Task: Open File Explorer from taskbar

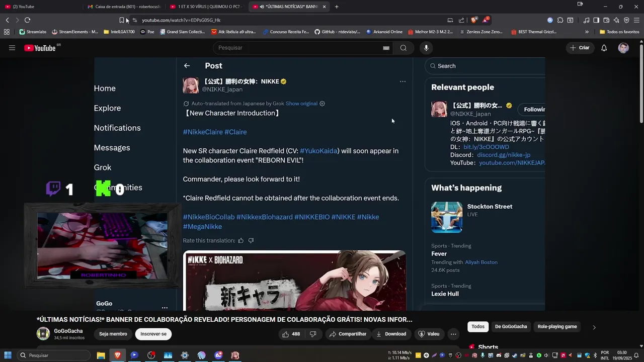Action: (x=101, y=355)
